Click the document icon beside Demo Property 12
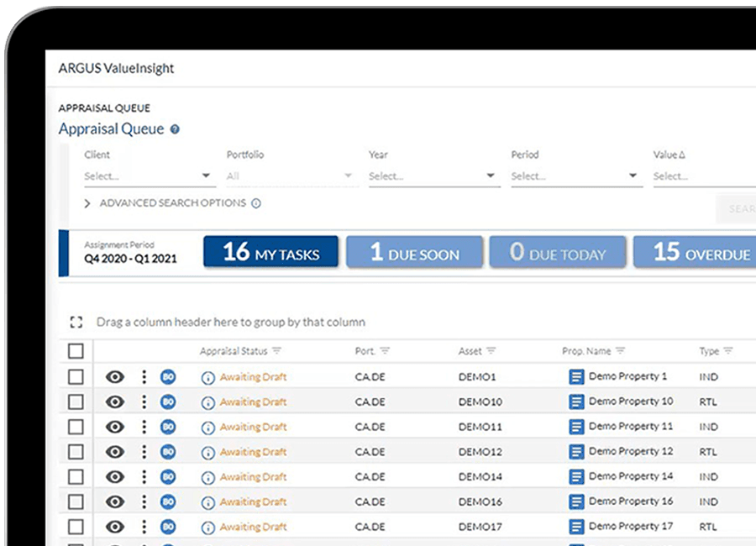 tap(576, 452)
